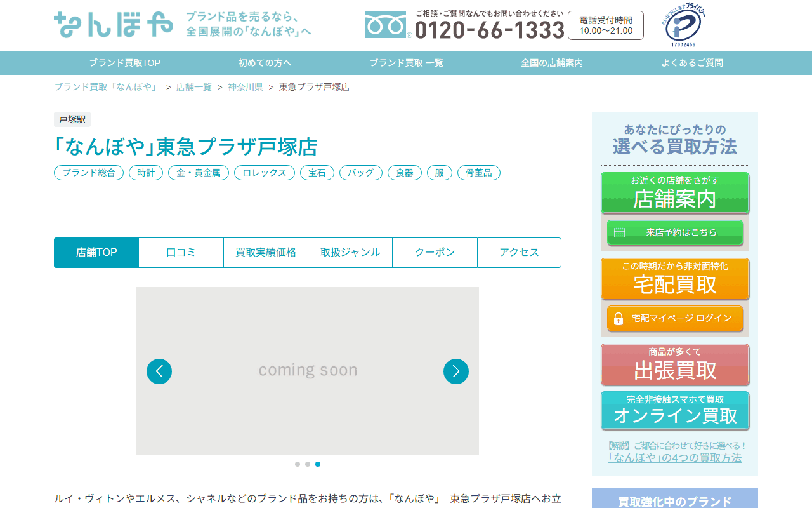Open 全国の店舗案内 menu item
This screenshot has height=508, width=812.
(x=552, y=63)
